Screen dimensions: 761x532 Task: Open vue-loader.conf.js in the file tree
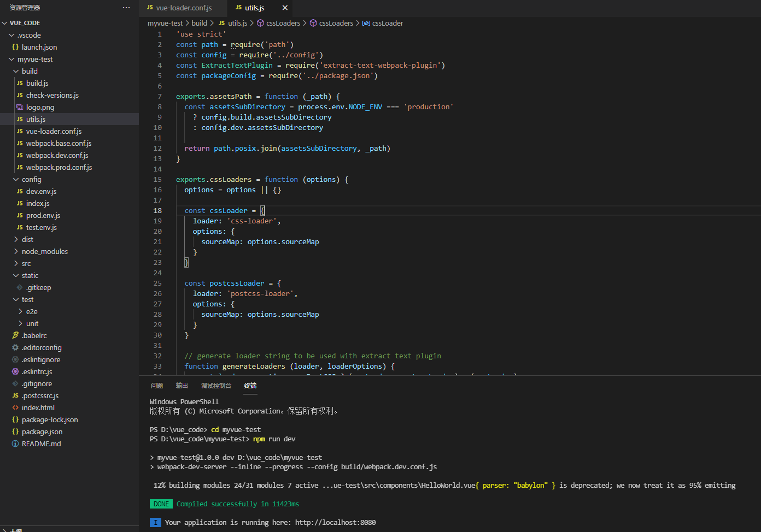69,131
